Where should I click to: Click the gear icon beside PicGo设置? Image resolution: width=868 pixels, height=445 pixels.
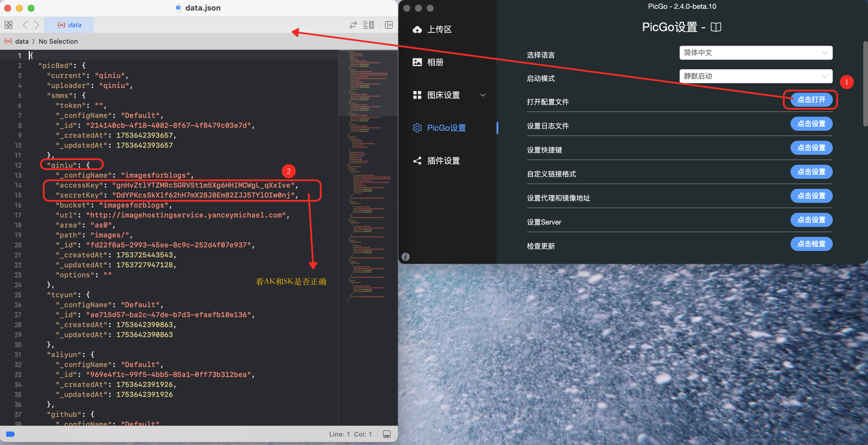417,128
